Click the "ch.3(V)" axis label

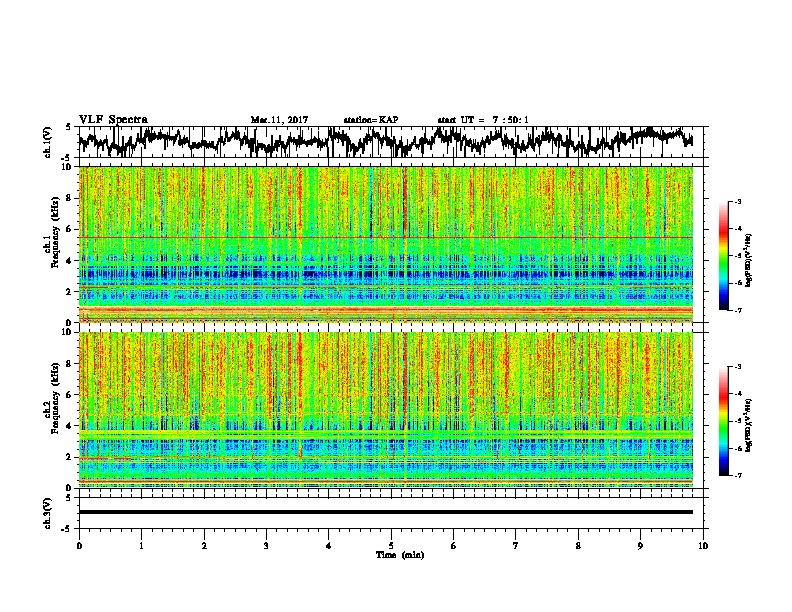pos(48,513)
